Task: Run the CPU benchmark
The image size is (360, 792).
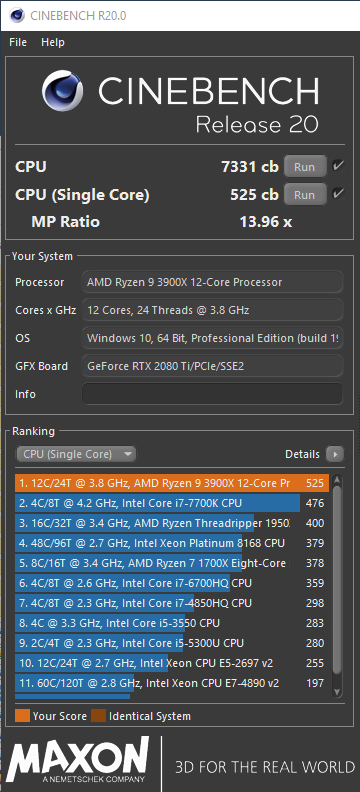Action: coord(304,167)
